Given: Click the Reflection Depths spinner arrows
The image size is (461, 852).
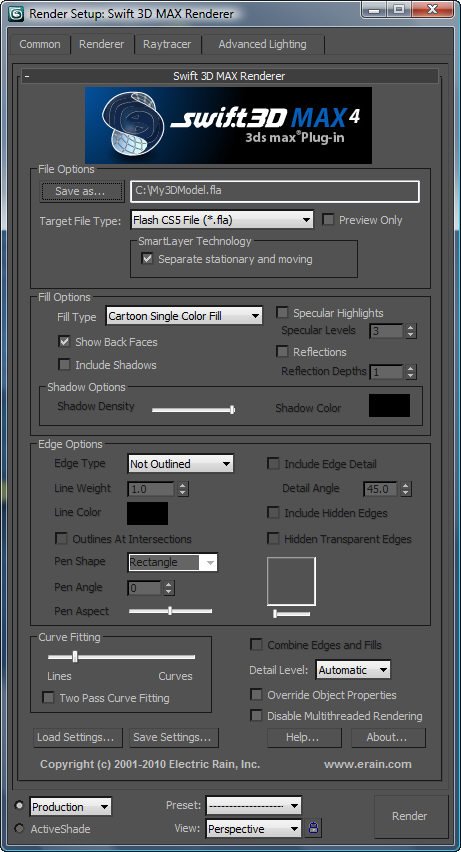Looking at the screenshot, I should (x=410, y=372).
